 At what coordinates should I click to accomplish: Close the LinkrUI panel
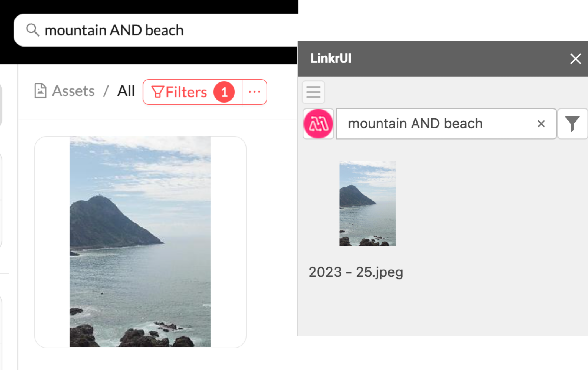point(575,59)
